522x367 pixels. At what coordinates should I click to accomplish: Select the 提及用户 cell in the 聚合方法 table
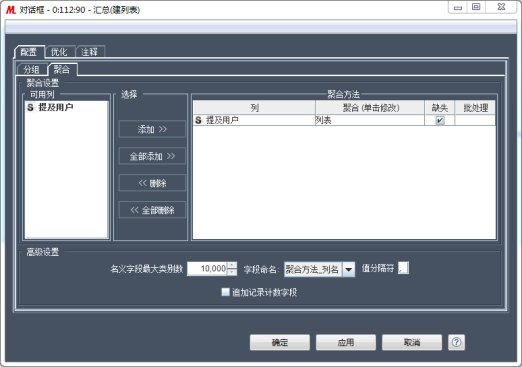pyautogui.click(x=254, y=120)
